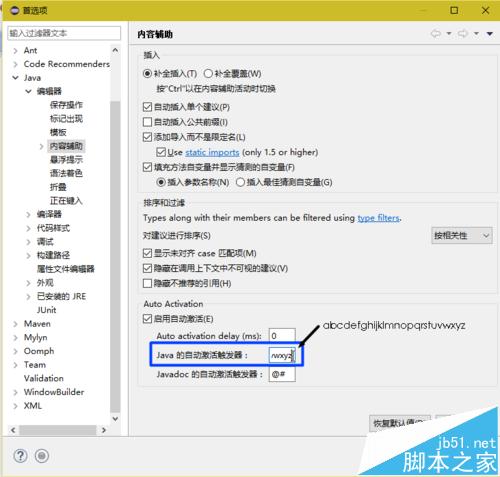The width and height of the screenshot is (500, 477).
Task: Select 保存操作 in the tree
Action: point(66,105)
